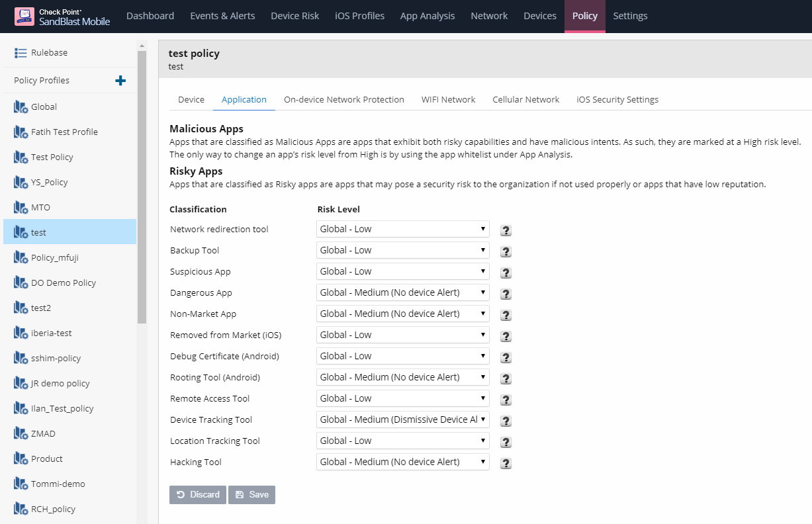The image size is (812, 524).
Task: Go to App Analysis in top navigation
Action: tap(428, 16)
